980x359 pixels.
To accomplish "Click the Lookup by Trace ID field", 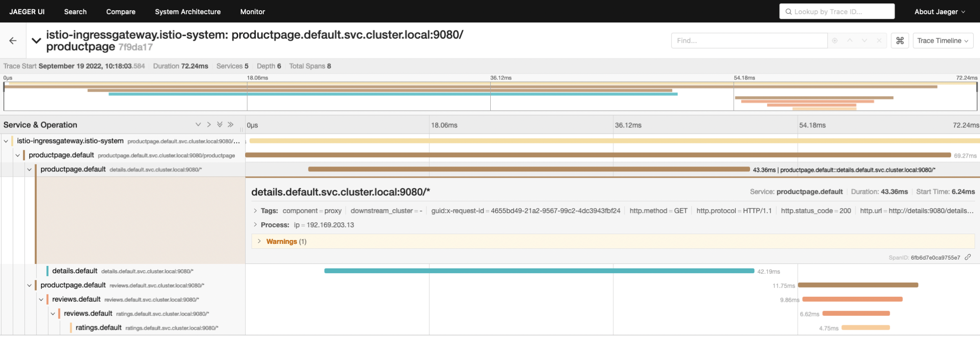I will [x=837, y=11].
